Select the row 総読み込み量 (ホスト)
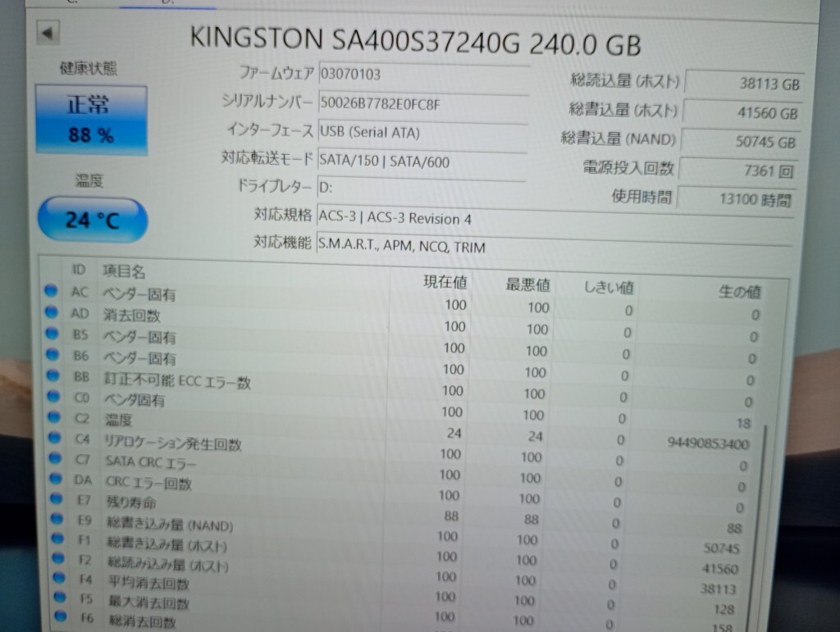This screenshot has width=840, height=632. pyautogui.click(x=168, y=565)
